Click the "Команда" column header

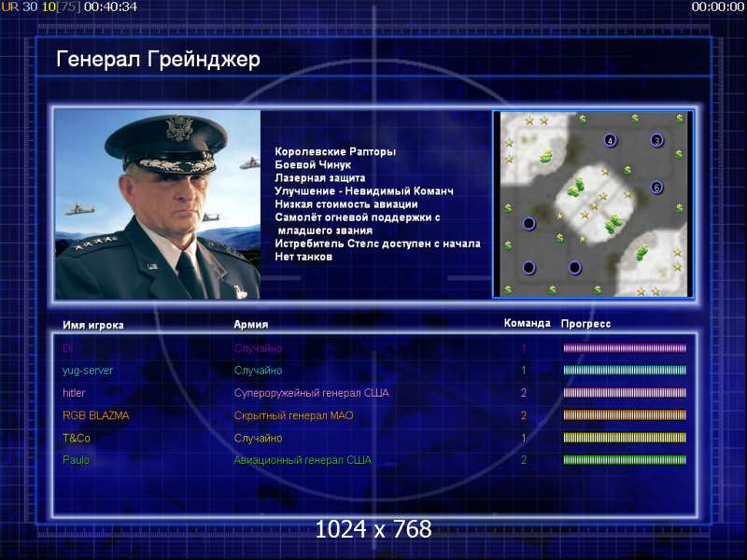[527, 323]
